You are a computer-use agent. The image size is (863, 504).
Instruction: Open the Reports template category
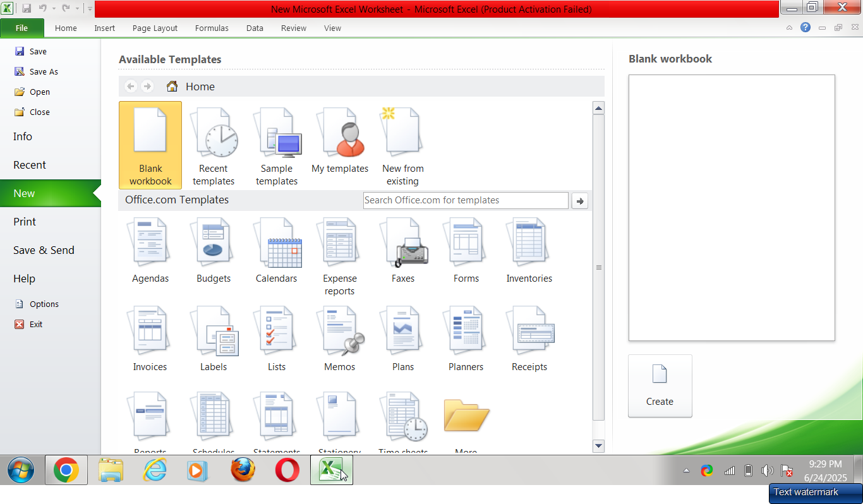150,422
